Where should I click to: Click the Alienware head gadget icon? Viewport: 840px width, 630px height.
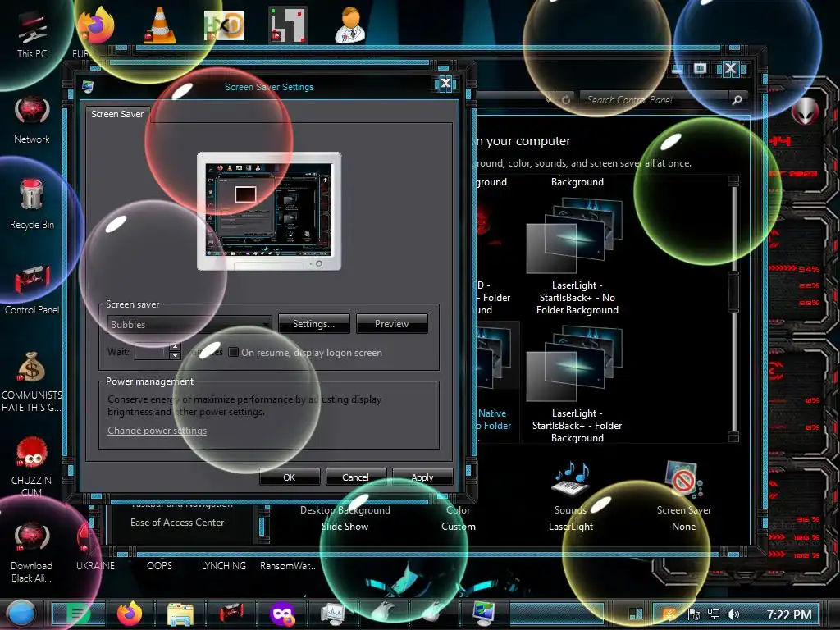(806, 112)
